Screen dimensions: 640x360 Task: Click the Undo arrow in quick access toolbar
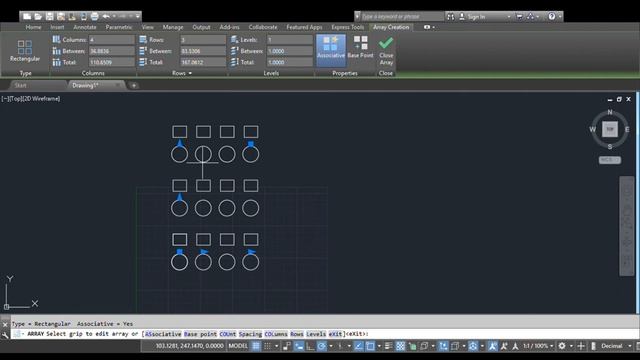pos(106,16)
